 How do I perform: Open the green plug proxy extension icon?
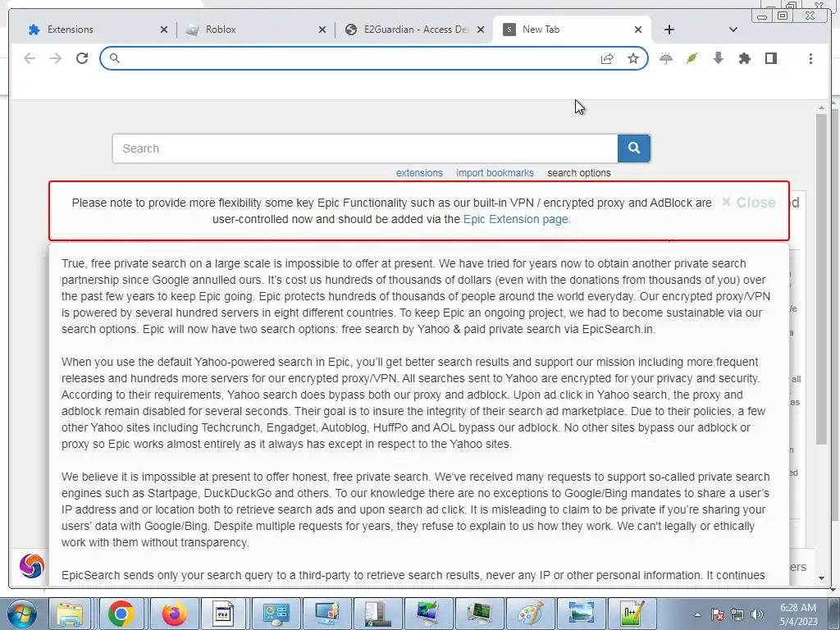(x=692, y=58)
